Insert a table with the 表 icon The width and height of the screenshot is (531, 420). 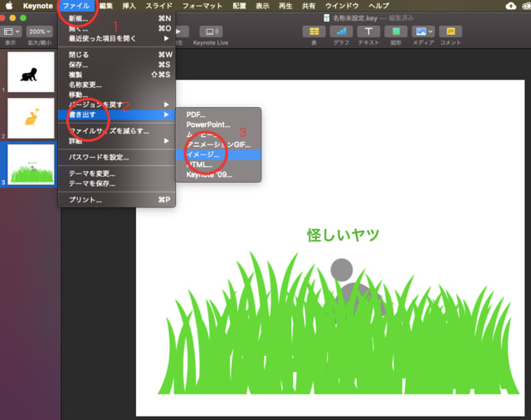[314, 32]
